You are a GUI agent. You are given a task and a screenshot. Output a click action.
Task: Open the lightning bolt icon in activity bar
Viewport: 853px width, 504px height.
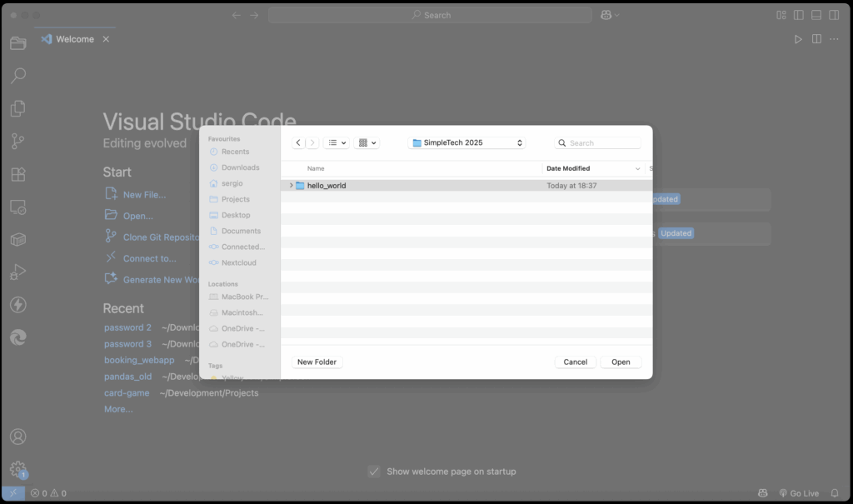click(x=18, y=305)
